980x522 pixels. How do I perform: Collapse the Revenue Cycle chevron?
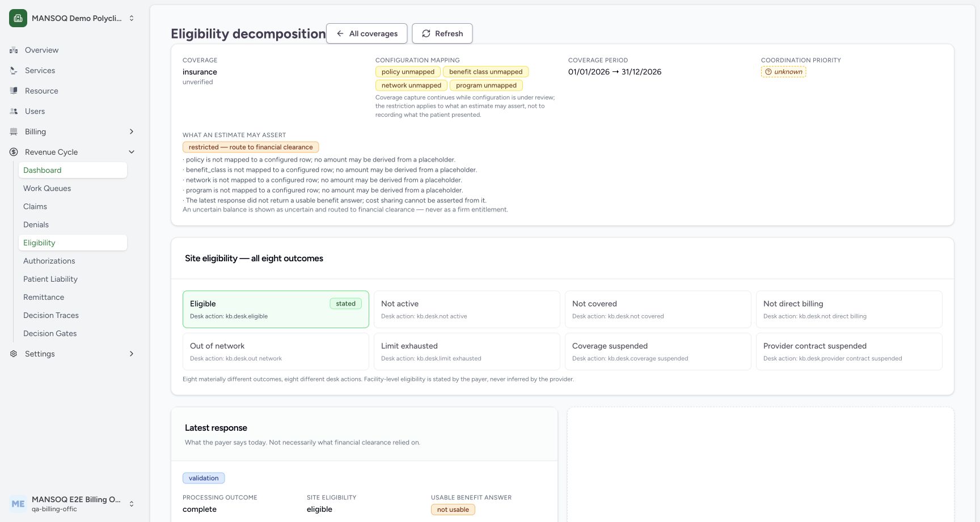[x=132, y=152]
